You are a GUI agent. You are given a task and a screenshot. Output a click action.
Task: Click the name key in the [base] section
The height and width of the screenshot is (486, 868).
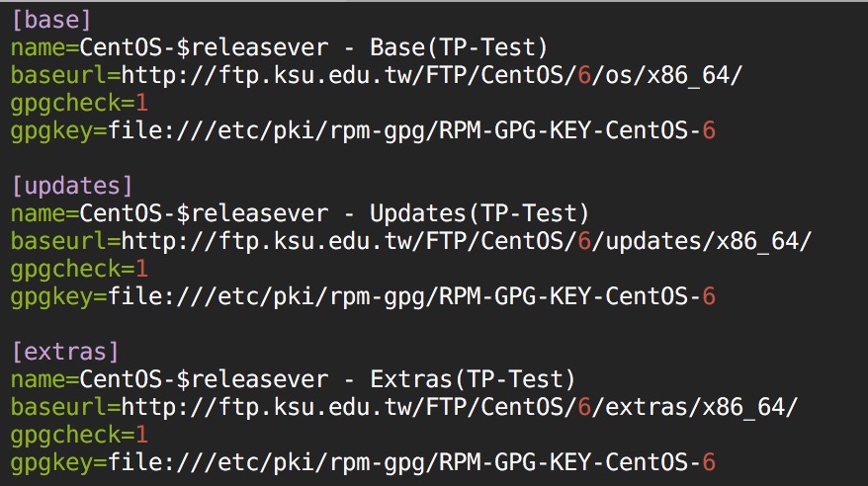click(x=39, y=48)
